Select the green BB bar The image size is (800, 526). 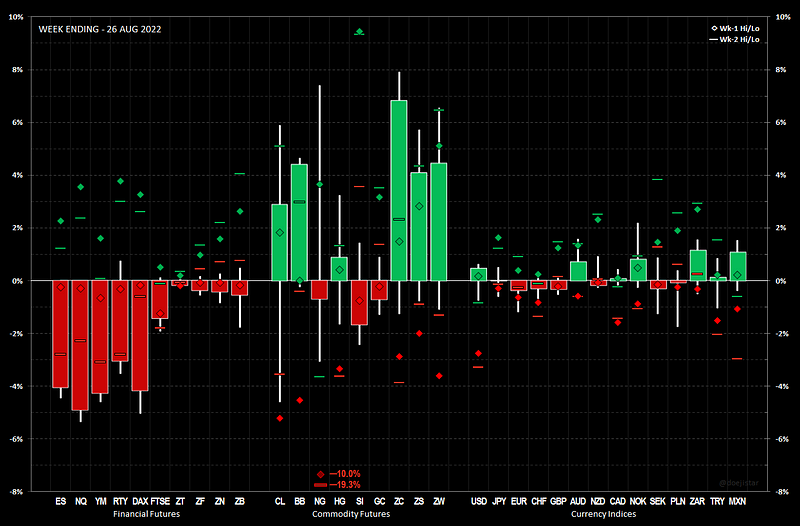click(x=299, y=222)
